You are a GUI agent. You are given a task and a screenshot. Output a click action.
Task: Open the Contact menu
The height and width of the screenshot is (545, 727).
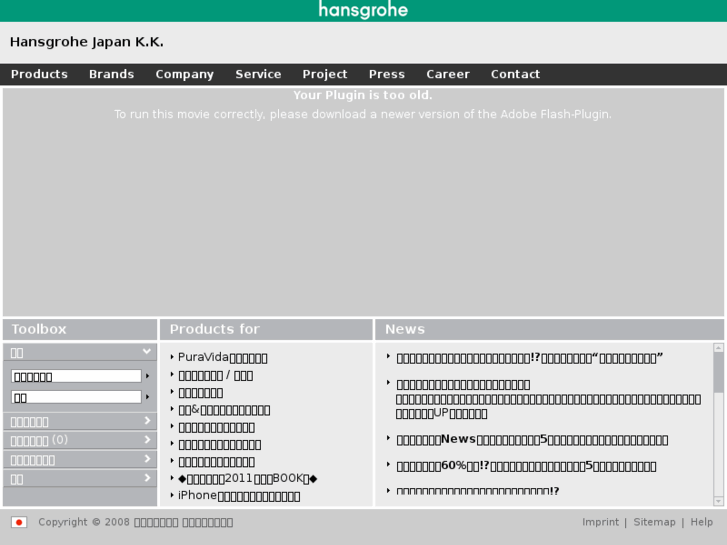click(515, 74)
